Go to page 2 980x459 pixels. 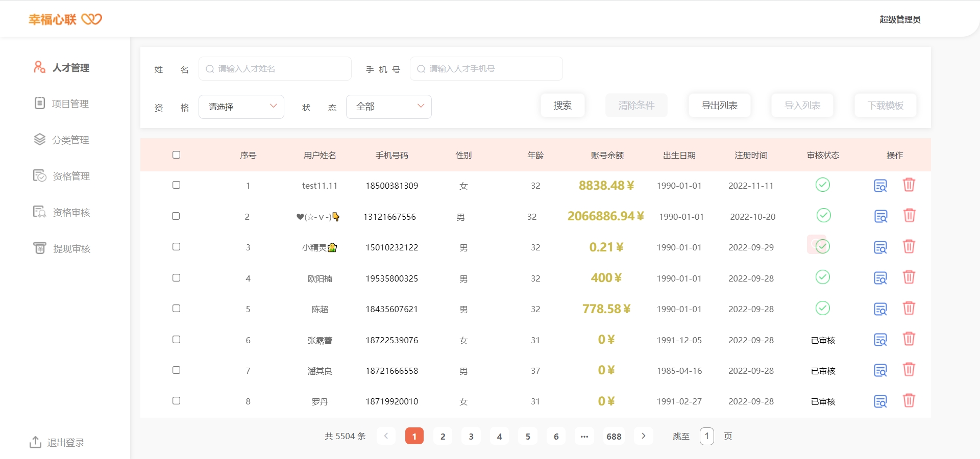443,436
